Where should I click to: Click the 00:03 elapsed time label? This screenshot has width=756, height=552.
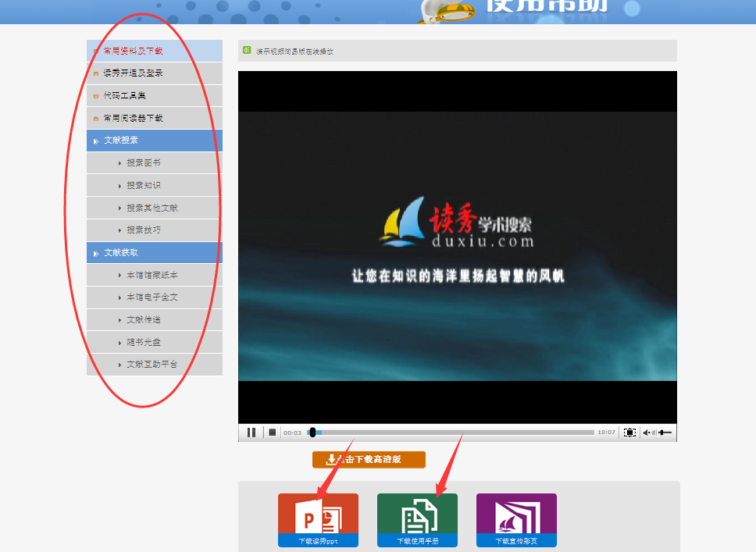click(x=292, y=433)
